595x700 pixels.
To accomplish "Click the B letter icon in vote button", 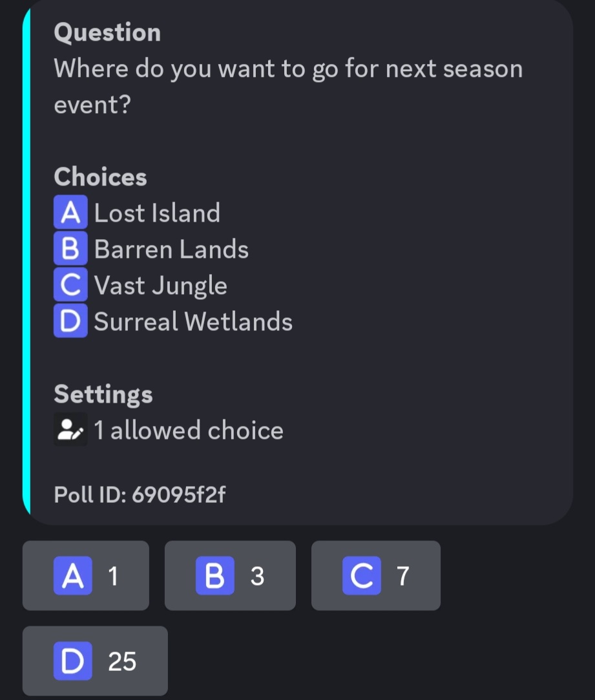I will 215,575.
